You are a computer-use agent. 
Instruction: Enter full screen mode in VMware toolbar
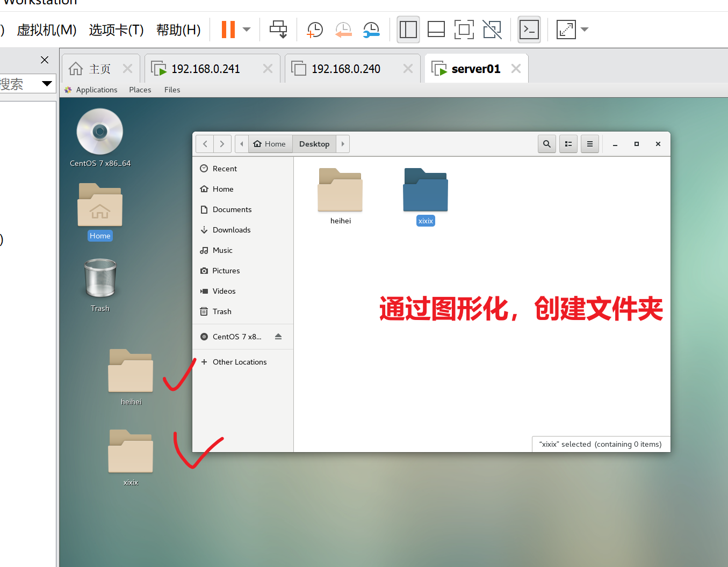point(464,30)
